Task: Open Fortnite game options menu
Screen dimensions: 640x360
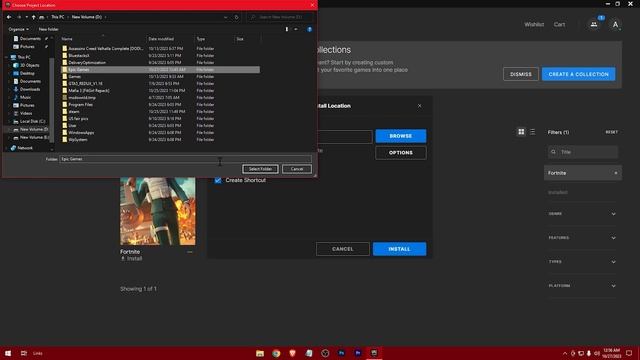Action: 190,252
